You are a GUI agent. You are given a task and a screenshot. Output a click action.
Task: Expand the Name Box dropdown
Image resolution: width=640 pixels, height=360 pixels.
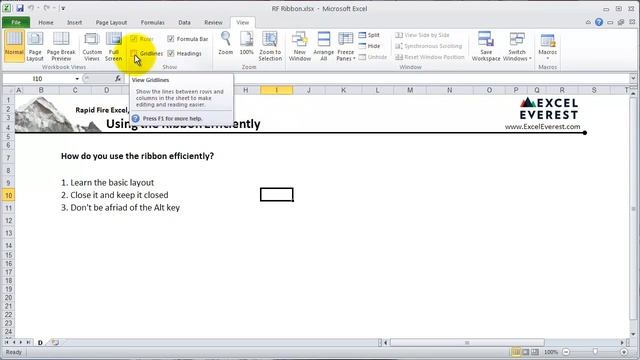point(77,78)
